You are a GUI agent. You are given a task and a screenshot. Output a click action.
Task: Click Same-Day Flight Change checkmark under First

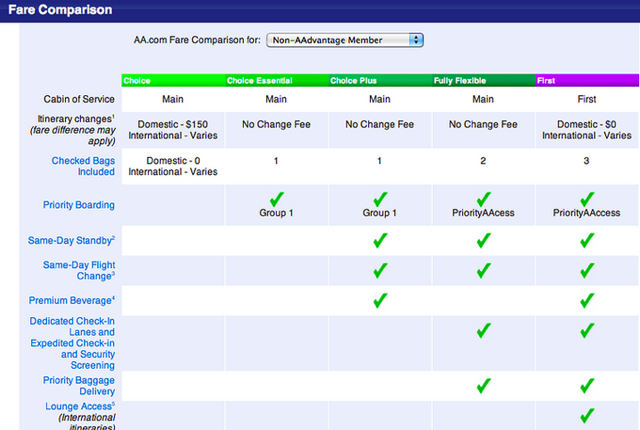tap(587, 270)
